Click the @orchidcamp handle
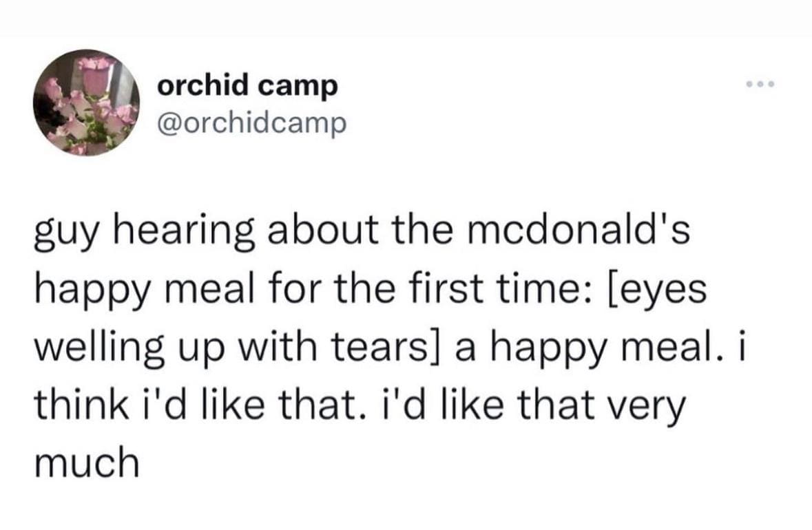This screenshot has height=530, width=812. [252, 123]
